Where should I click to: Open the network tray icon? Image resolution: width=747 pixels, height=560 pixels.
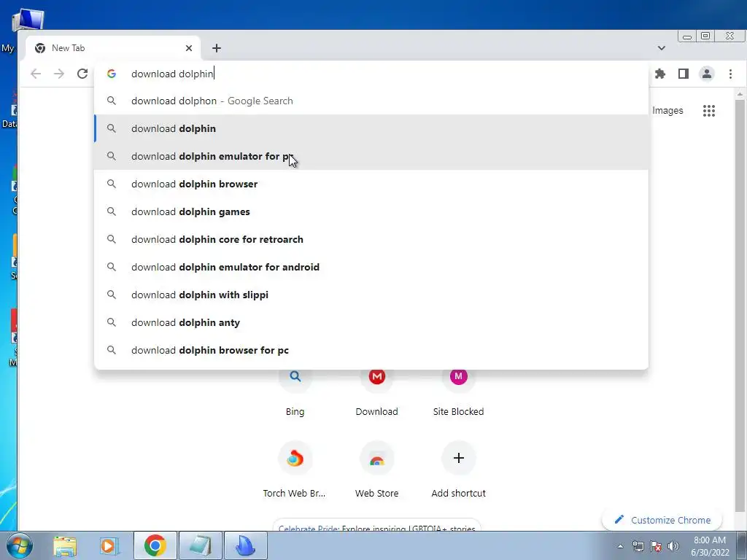point(638,546)
